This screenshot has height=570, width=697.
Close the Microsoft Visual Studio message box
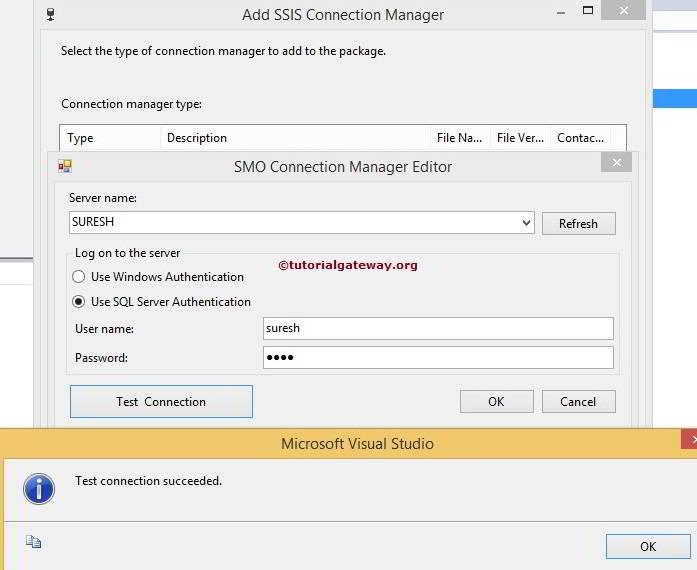pos(690,439)
